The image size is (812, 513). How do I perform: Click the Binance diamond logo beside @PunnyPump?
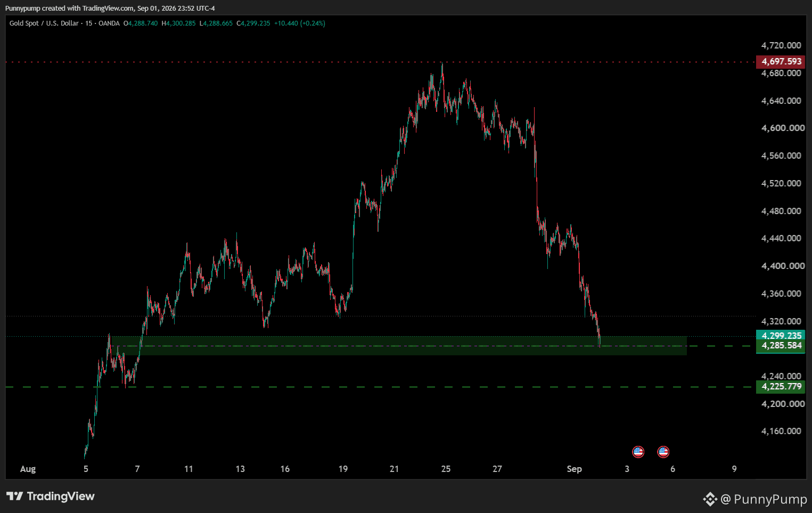(x=710, y=499)
